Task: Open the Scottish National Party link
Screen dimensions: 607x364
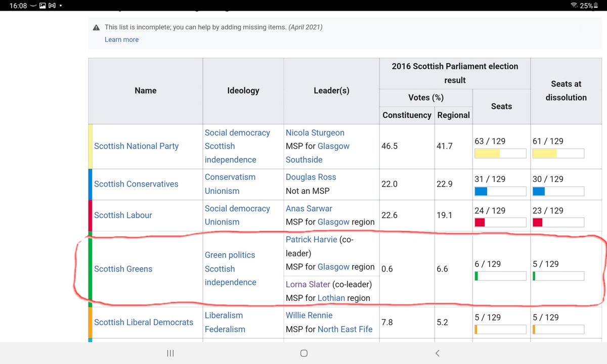Action: [x=137, y=146]
